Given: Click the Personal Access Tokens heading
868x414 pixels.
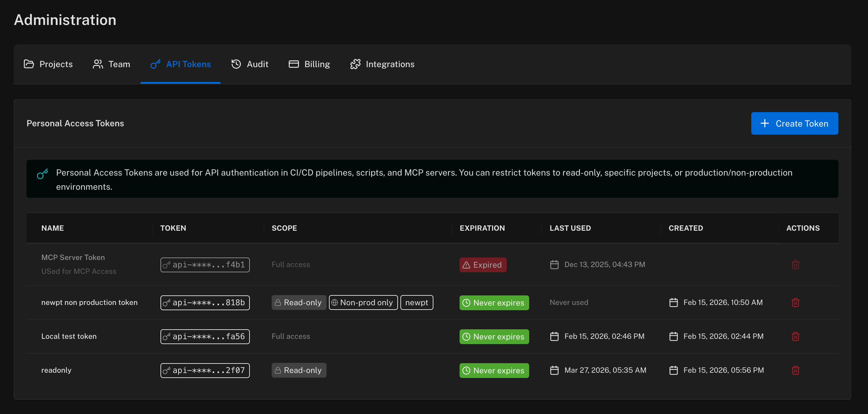Looking at the screenshot, I should [75, 123].
